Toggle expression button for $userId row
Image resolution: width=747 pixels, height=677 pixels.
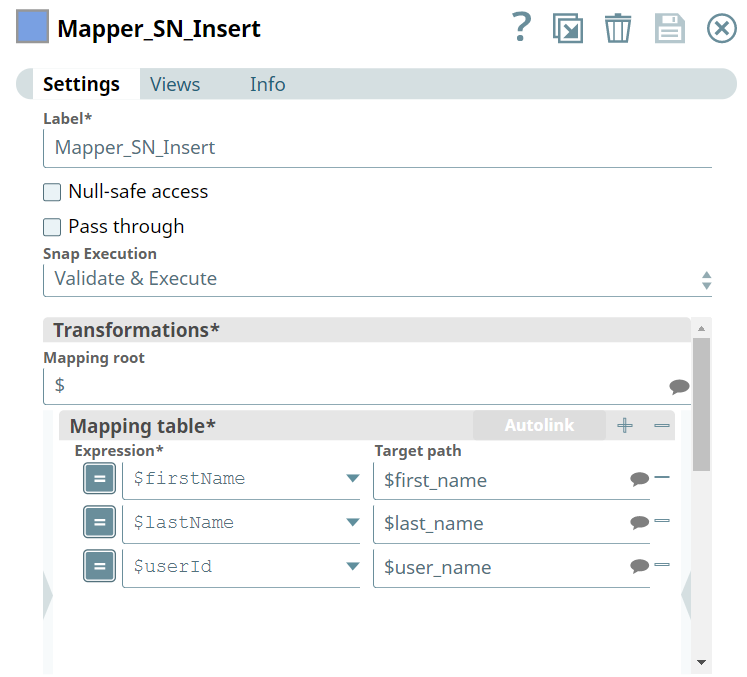click(100, 566)
